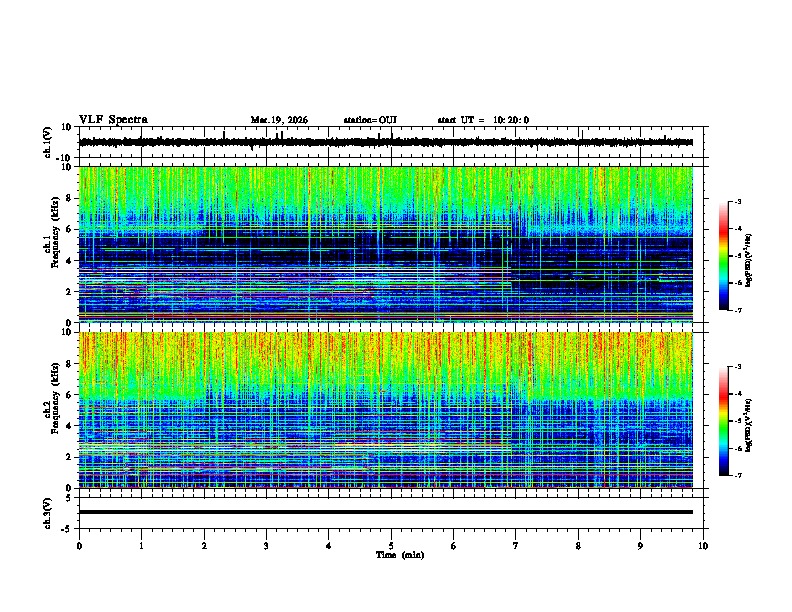Click the ch.2 color scale 'log(PSD)' label
The width and height of the screenshot is (792, 612).
[x=749, y=425]
